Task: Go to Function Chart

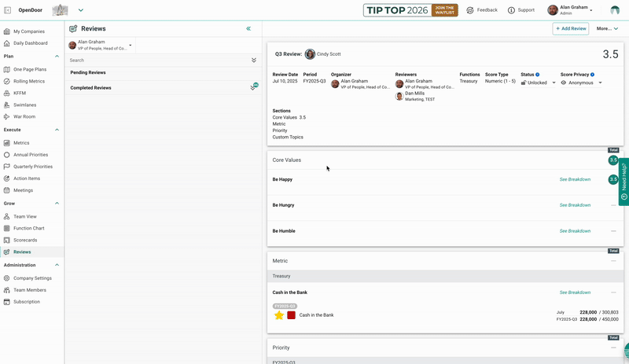Action: [x=28, y=228]
